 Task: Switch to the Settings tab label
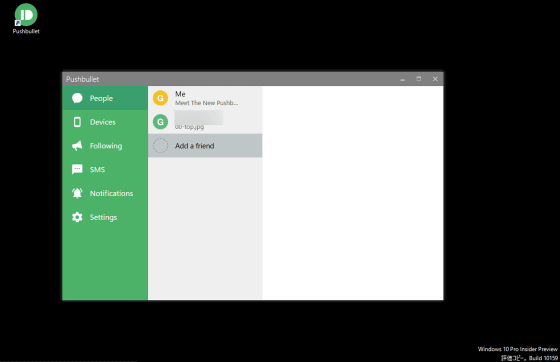[103, 217]
